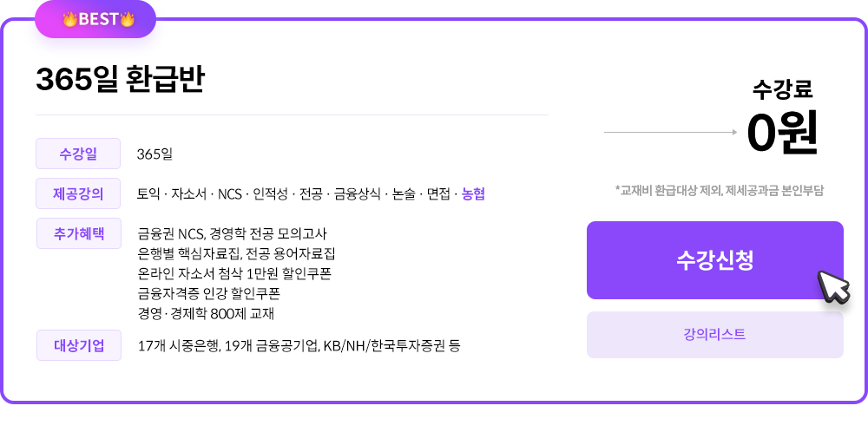
Task: Click the right fire emoji in the BEST badge
Action: (128, 19)
